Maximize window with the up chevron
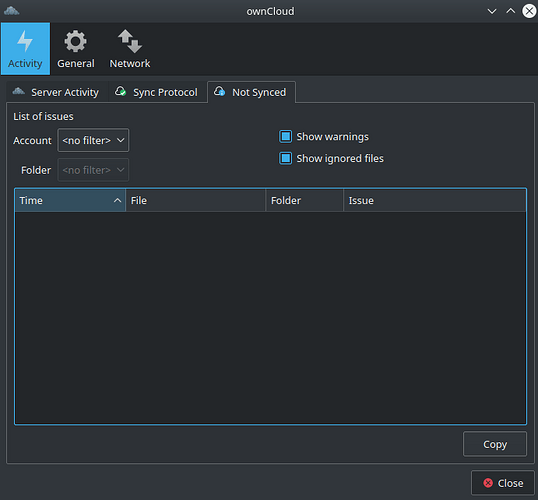This screenshot has height=500, width=538. click(511, 11)
